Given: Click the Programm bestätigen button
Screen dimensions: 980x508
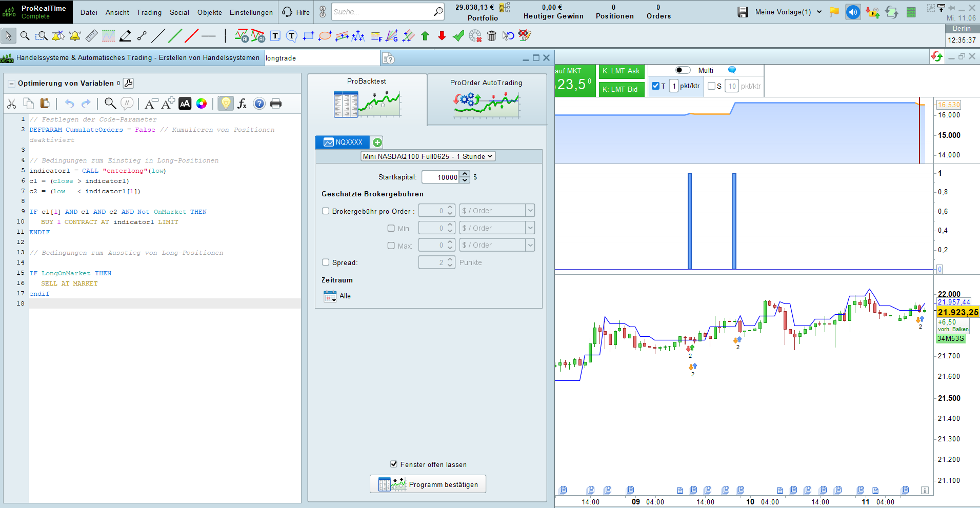Looking at the screenshot, I should coord(428,484).
